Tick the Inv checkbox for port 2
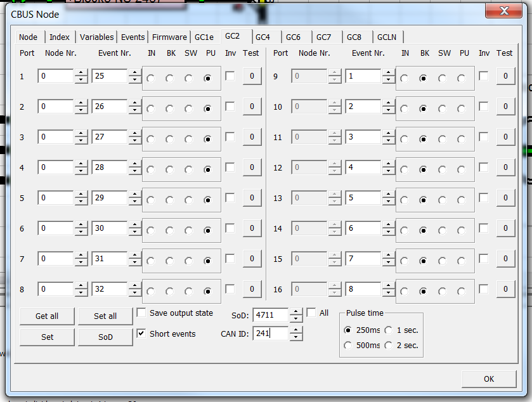This screenshot has height=402, width=532. [230, 107]
